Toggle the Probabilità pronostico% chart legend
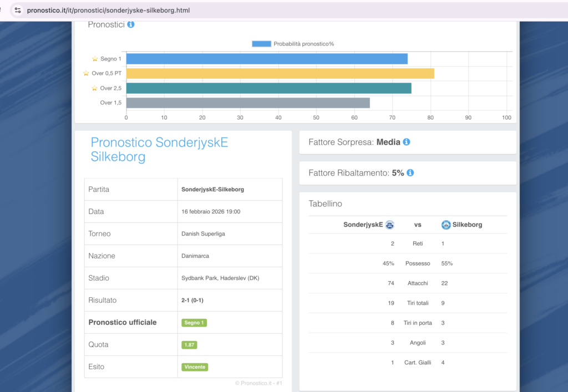568x392 pixels. pos(293,44)
